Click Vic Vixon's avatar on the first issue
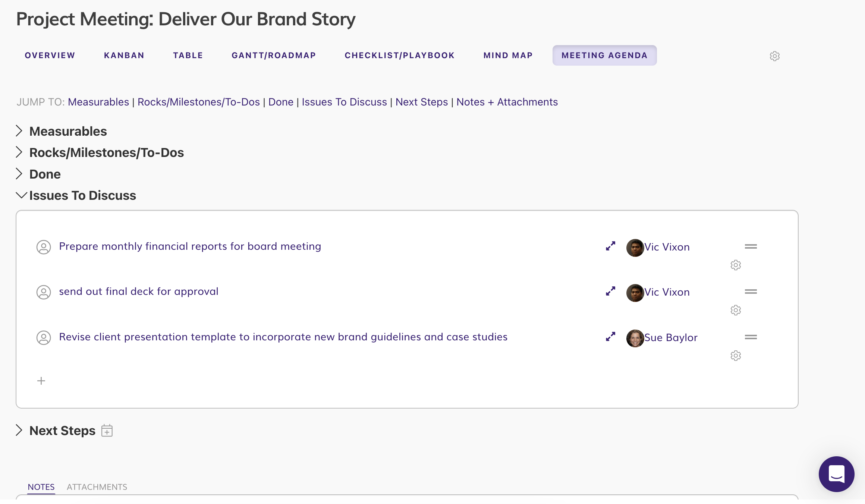Viewport: 865px width, 504px height. [635, 248]
